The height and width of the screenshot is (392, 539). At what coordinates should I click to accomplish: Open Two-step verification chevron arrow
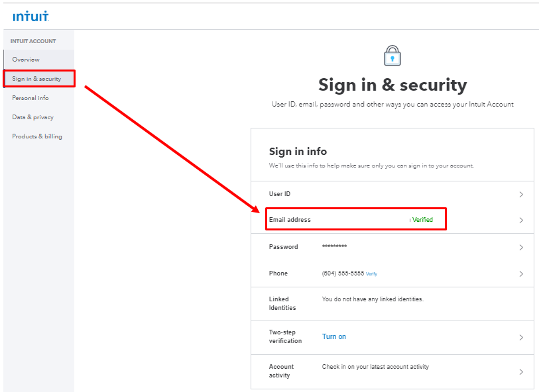pyautogui.click(x=521, y=338)
